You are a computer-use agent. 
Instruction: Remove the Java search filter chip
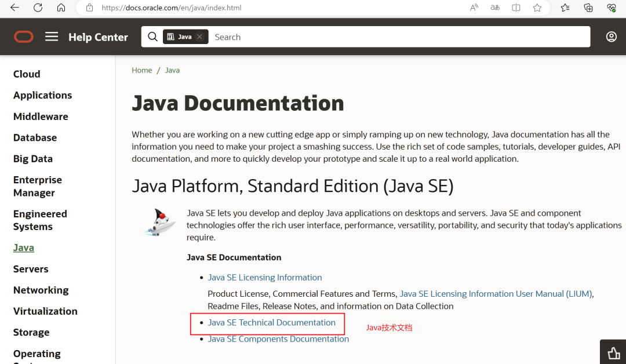199,37
